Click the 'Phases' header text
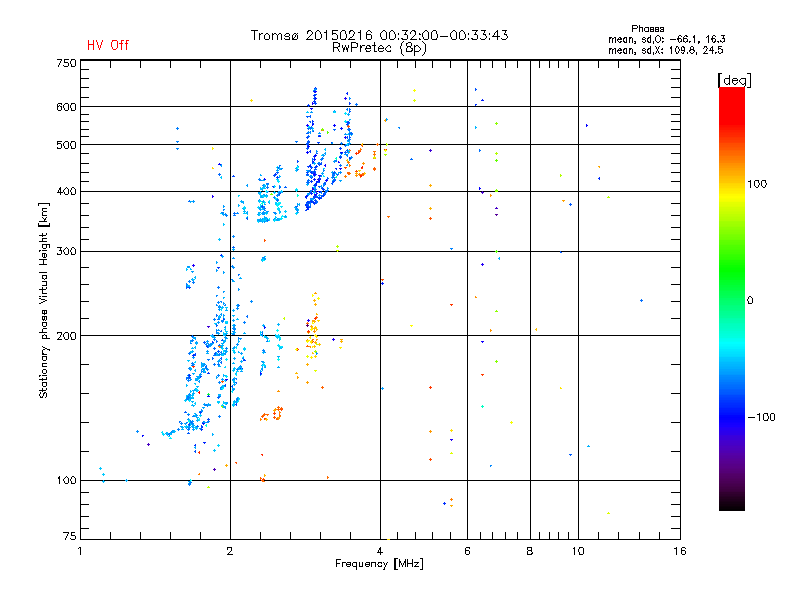The width and height of the screenshot is (800, 600). click(x=647, y=29)
